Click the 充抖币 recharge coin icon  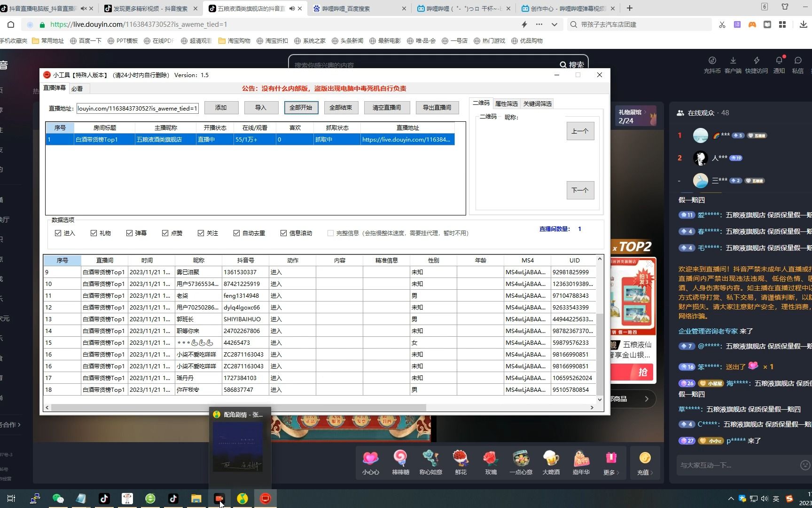pyautogui.click(x=712, y=60)
